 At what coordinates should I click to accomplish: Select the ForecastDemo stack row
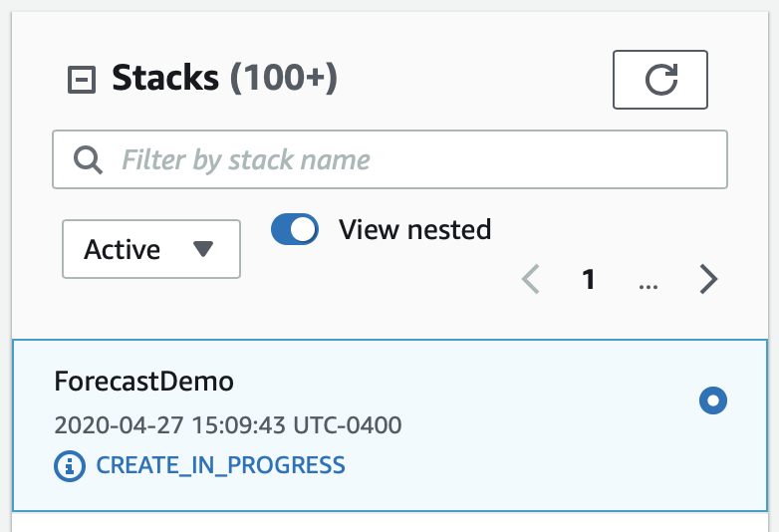coord(389,425)
